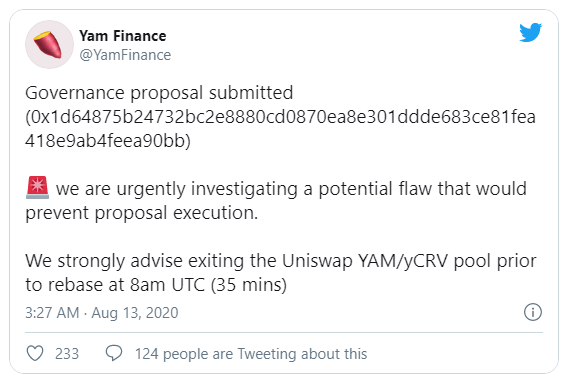This screenshot has height=383, width=569.
Task: Click the "prevent proposal execution." line
Action: [x=142, y=213]
